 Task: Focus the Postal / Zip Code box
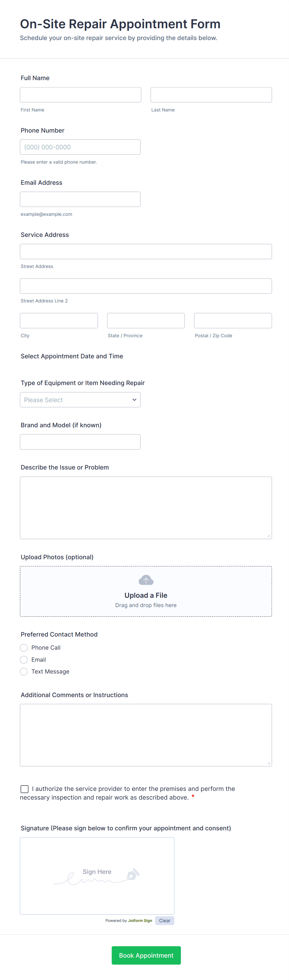[233, 321]
